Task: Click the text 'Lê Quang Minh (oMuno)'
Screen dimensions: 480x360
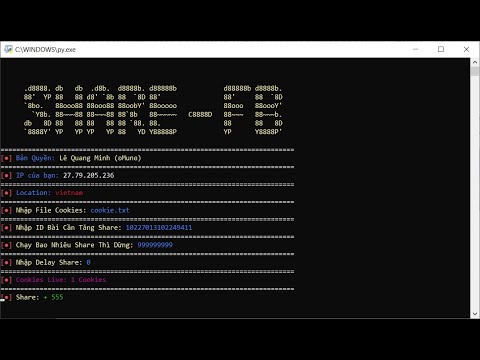Action: click(100, 158)
